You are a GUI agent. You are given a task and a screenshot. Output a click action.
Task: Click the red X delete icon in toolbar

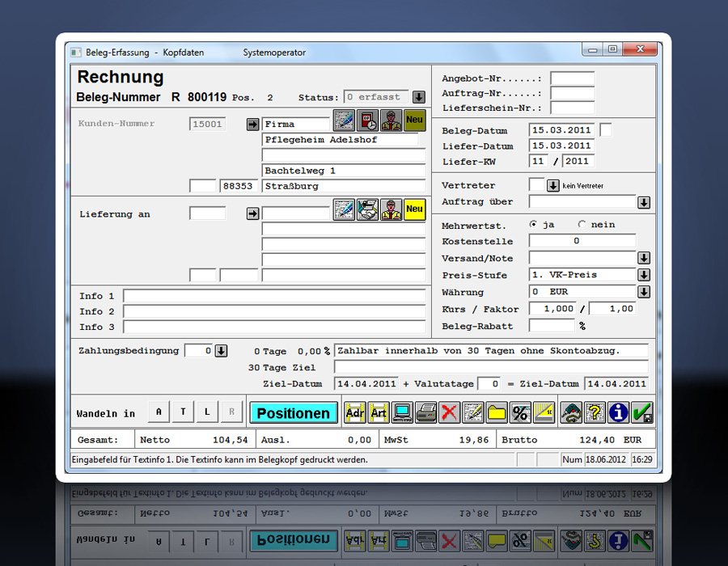tap(449, 412)
